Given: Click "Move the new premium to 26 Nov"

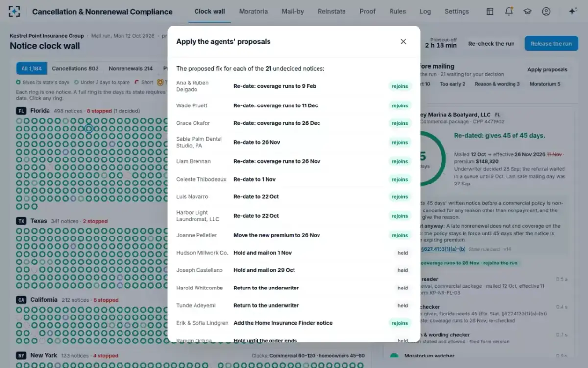Looking at the screenshot, I should tap(277, 235).
